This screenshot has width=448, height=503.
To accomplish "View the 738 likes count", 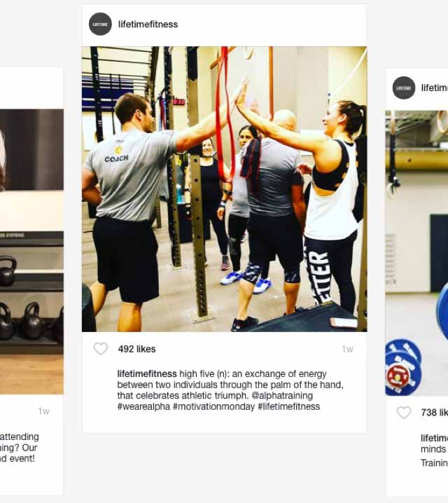I will (x=435, y=413).
